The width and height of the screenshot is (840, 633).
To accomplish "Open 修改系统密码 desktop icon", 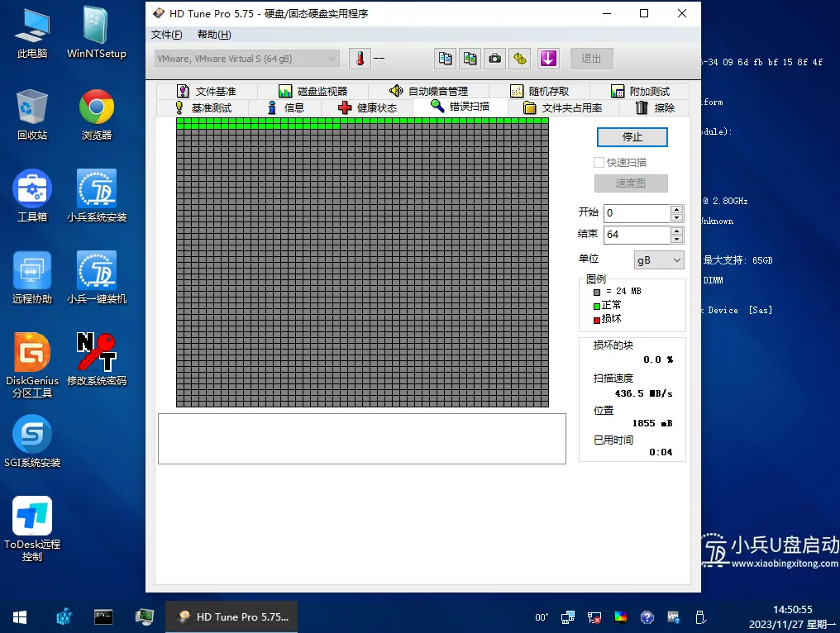I will [x=97, y=359].
